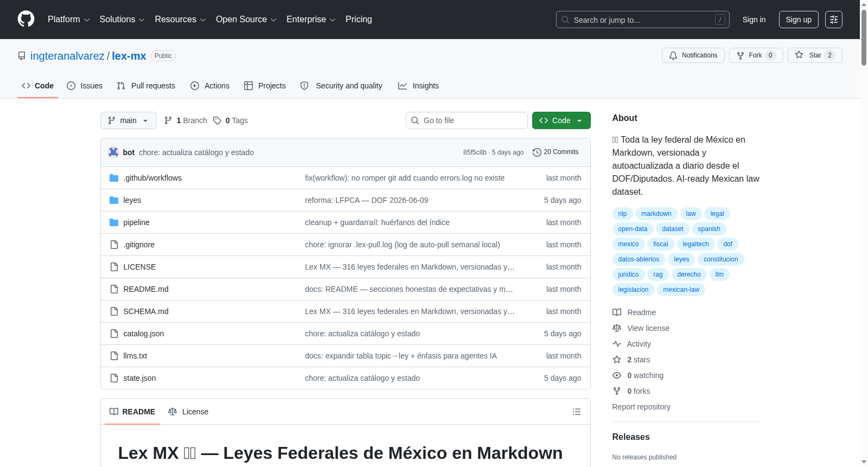The image size is (868, 467).
Task: Click the .github/workflows folder icon
Action: (114, 178)
